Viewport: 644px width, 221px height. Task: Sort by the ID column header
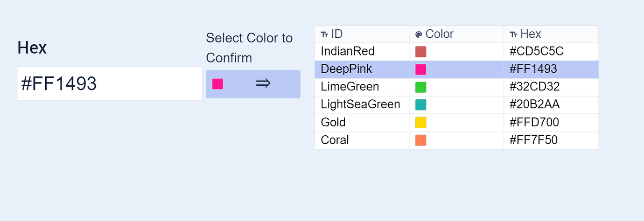click(x=337, y=35)
